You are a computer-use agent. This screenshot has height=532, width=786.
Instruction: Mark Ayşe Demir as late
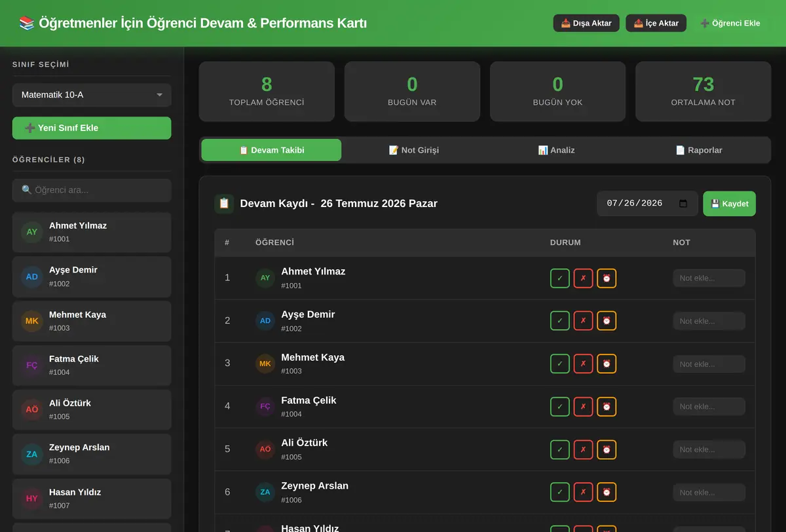pyautogui.click(x=607, y=321)
